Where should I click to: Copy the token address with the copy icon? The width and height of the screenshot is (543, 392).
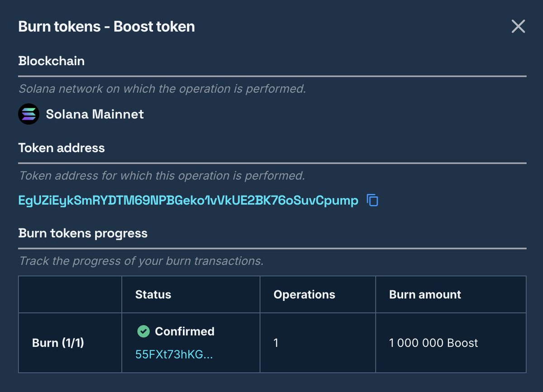[x=372, y=200]
